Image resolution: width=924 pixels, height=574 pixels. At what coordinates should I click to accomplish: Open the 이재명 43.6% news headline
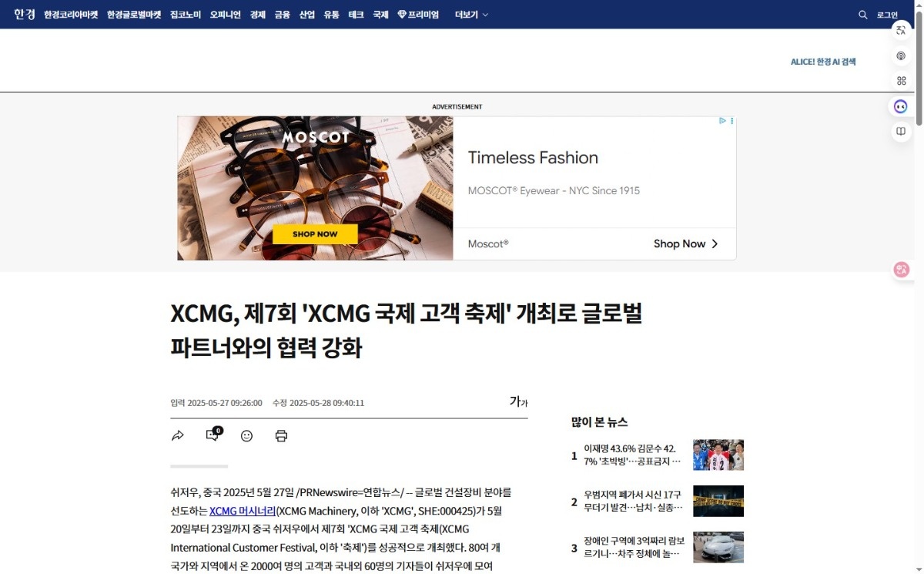point(633,455)
